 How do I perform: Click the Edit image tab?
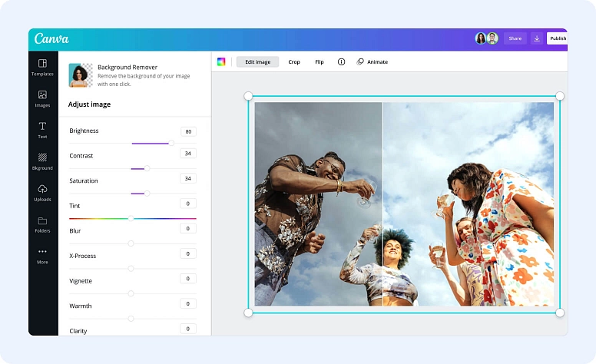[x=257, y=61]
